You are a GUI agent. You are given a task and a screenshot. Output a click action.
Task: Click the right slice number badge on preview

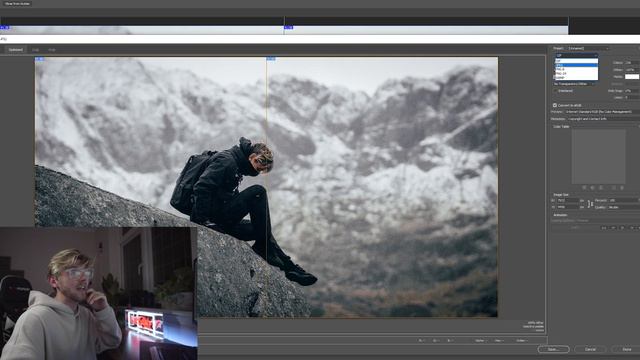click(x=271, y=59)
